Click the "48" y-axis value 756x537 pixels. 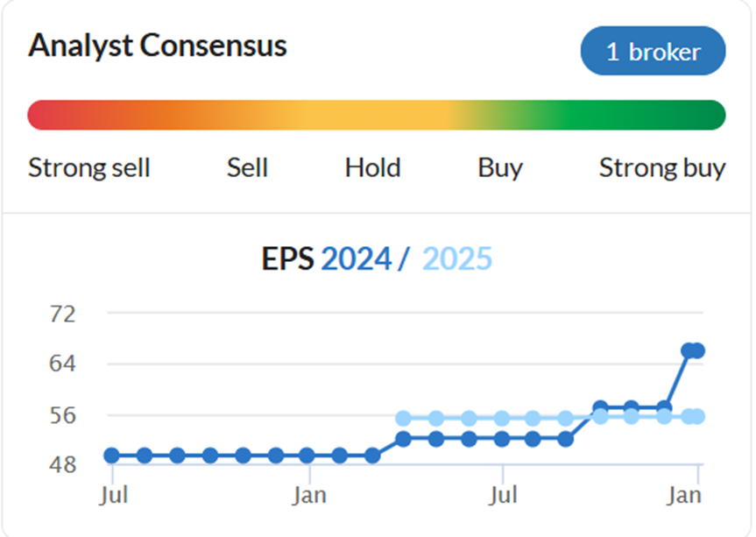[63, 464]
